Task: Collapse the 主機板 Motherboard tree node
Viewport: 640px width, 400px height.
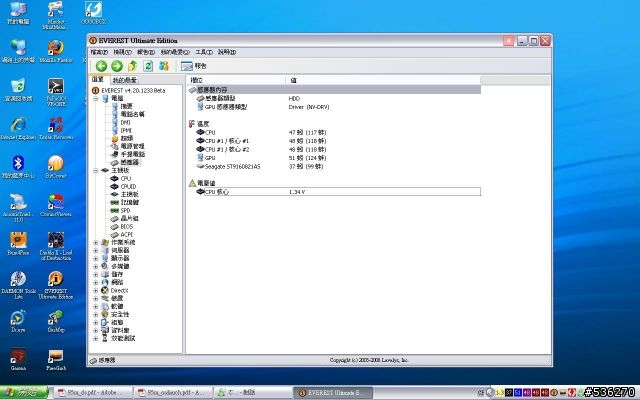Action: [96, 171]
